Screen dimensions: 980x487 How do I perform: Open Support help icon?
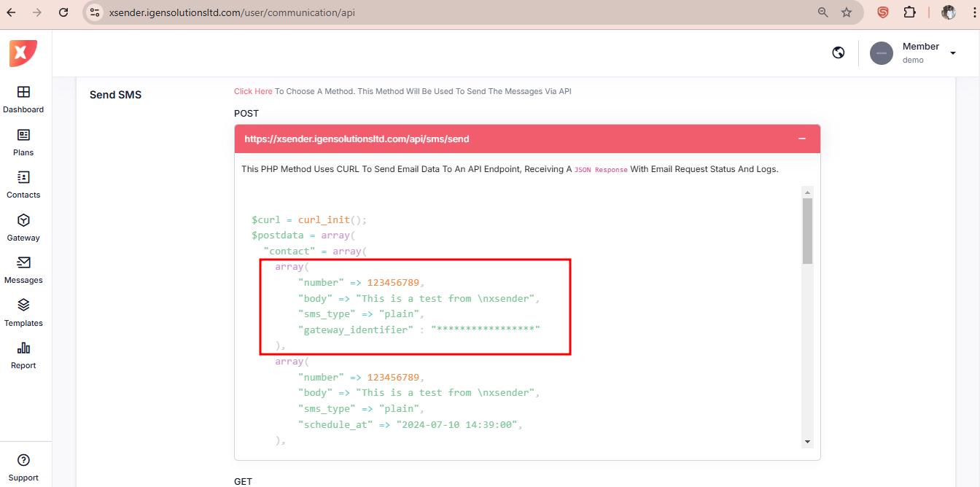23,460
